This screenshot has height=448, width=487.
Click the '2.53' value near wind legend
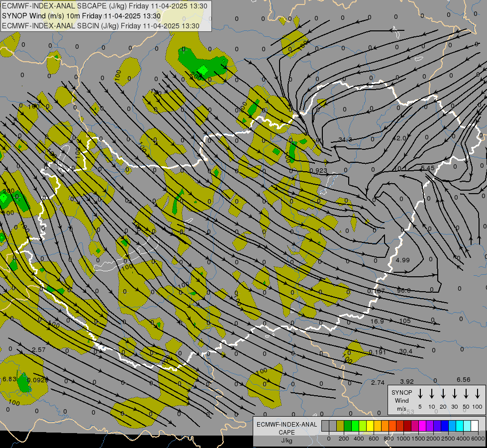407,412
